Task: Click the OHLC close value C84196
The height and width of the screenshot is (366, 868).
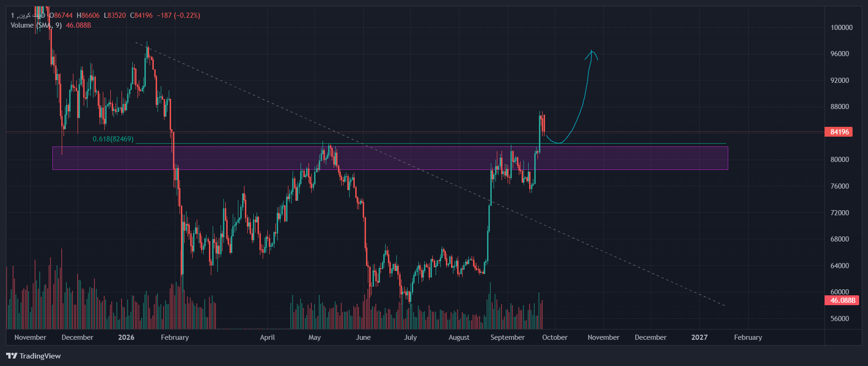Action: pos(141,15)
